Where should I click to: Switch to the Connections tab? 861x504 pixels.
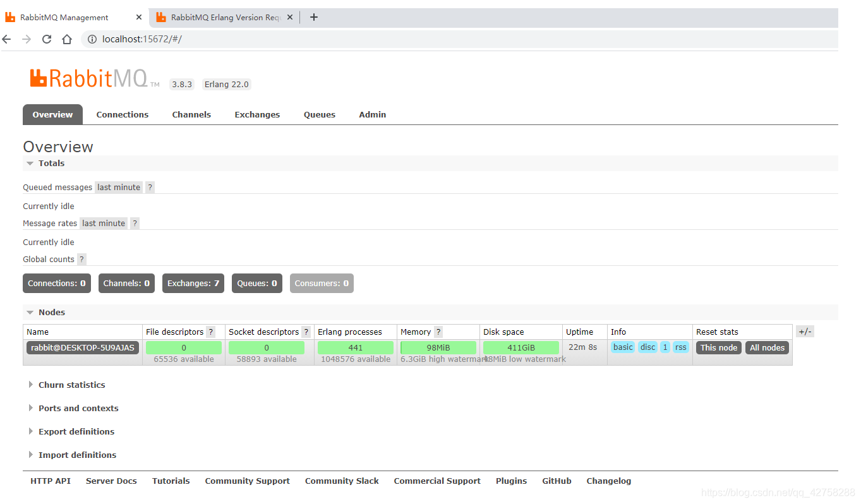pos(123,114)
